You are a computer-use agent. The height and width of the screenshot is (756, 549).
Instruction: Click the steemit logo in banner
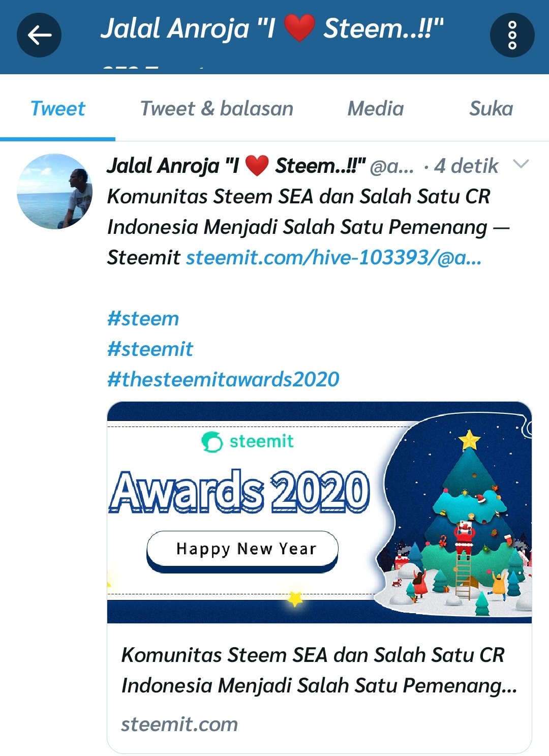pyautogui.click(x=248, y=441)
